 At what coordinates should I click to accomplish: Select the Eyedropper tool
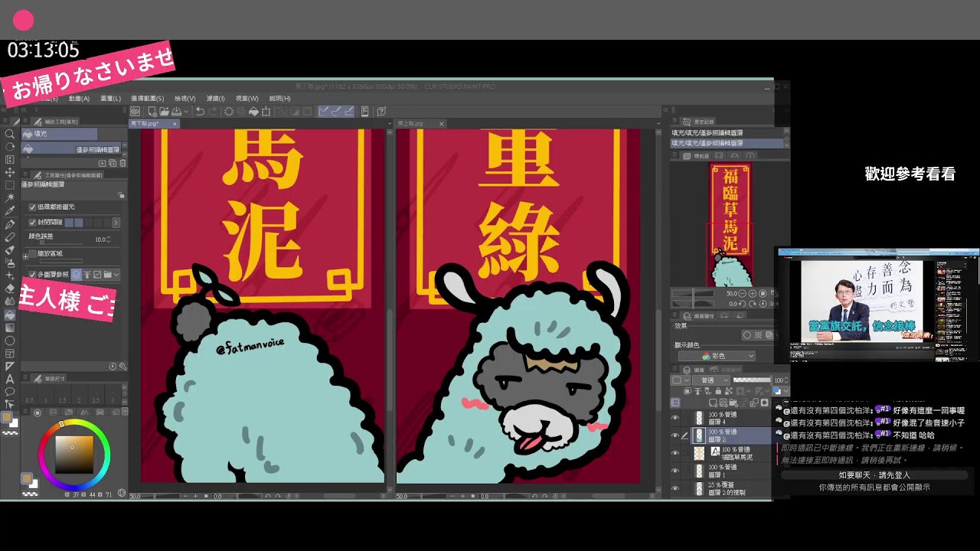10,211
